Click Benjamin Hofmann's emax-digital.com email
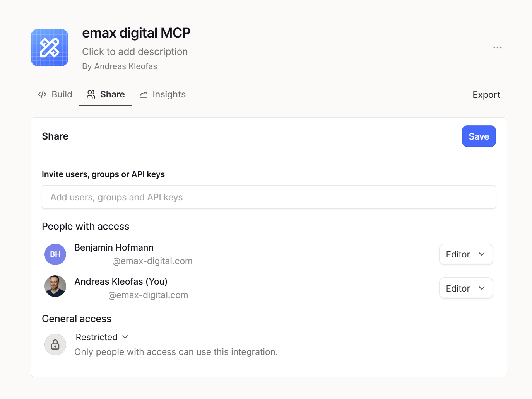The width and height of the screenshot is (532, 399). click(152, 261)
